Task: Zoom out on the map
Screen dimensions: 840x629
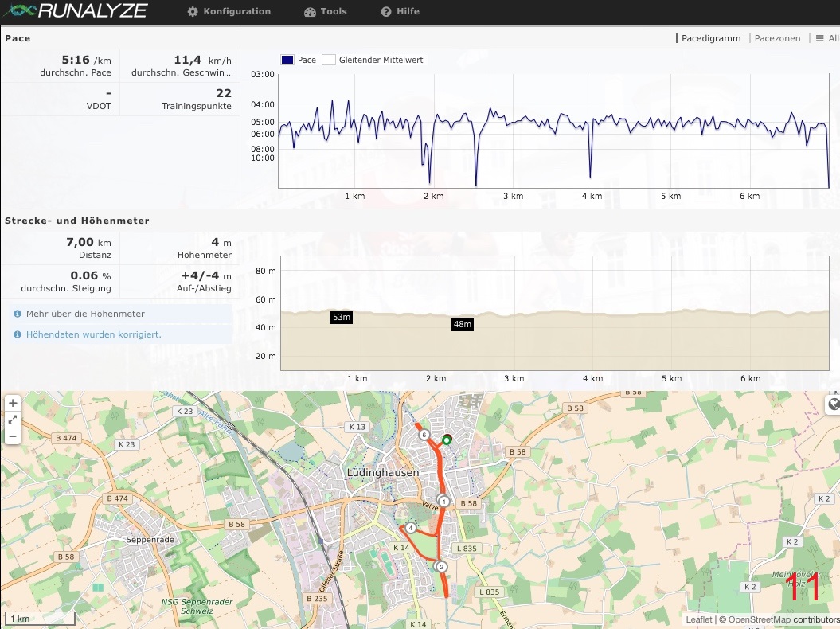Action: tap(13, 436)
